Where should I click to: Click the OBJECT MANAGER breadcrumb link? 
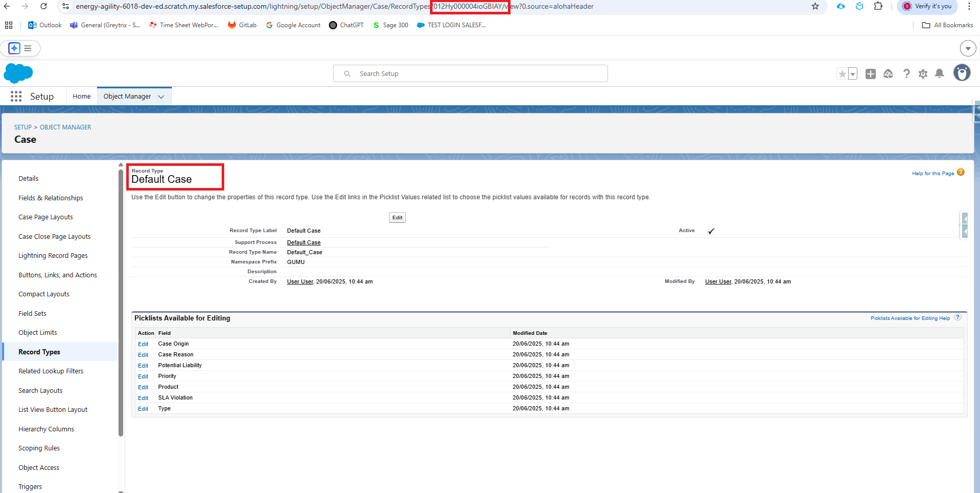66,127
